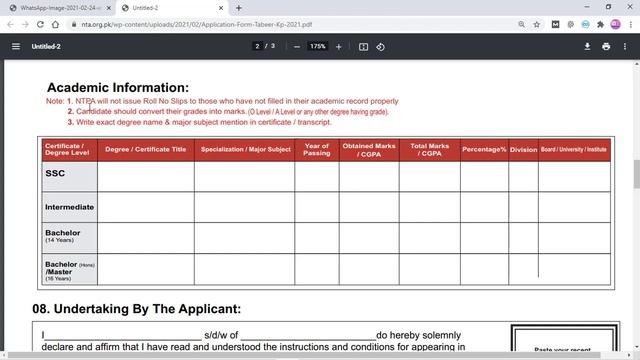
Task: Click the vertical scrollbar thumb
Action: [636, 173]
